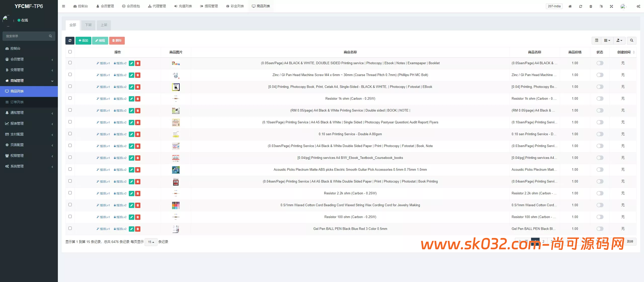
Task: Open the column selector grid dropdown
Action: pos(607,41)
